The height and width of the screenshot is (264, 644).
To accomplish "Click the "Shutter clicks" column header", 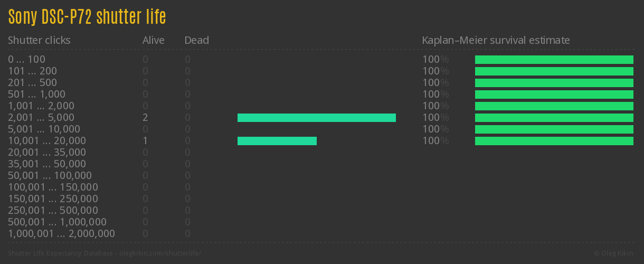I will (x=39, y=40).
